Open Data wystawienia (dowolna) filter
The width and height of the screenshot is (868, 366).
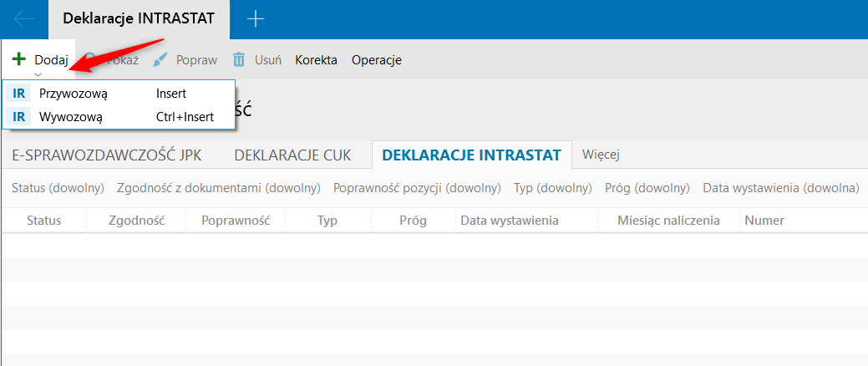click(x=781, y=188)
